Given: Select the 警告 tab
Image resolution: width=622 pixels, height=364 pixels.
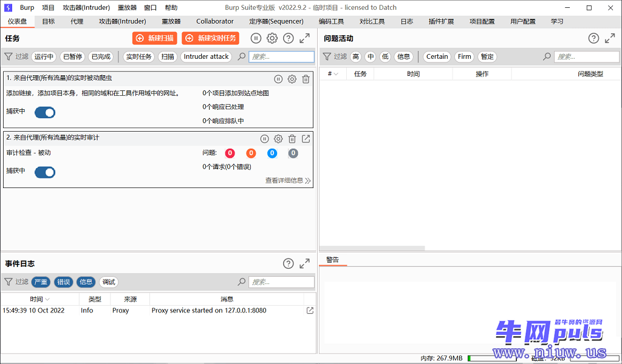Looking at the screenshot, I should point(333,260).
